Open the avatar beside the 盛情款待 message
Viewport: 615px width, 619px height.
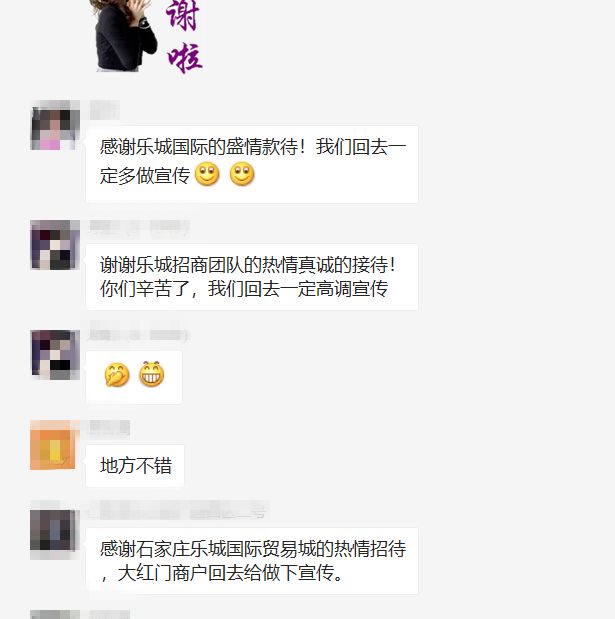point(55,125)
